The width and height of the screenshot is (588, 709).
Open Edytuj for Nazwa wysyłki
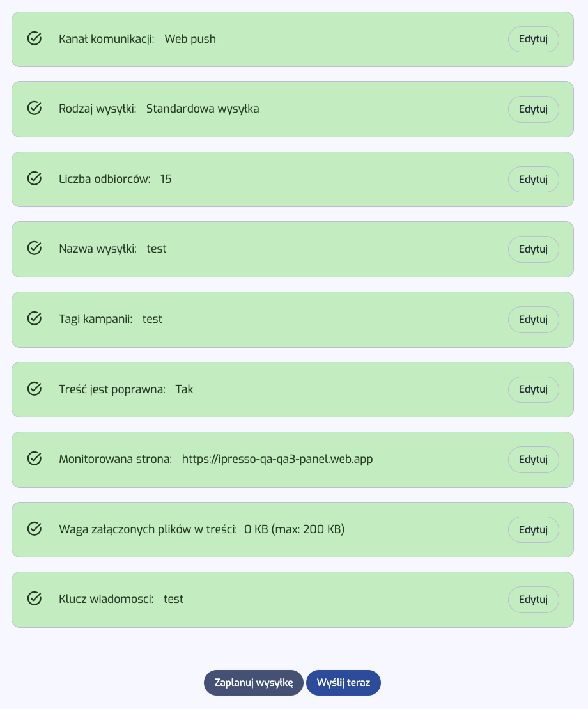coord(533,249)
